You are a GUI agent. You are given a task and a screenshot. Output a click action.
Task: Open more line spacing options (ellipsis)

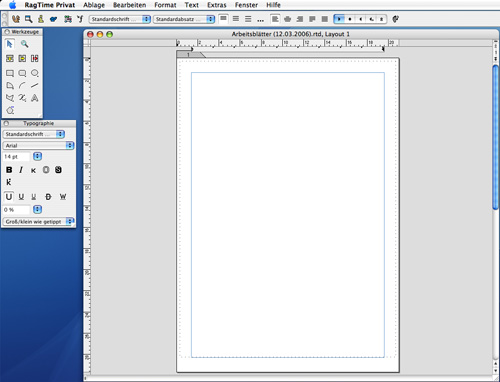[261, 20]
